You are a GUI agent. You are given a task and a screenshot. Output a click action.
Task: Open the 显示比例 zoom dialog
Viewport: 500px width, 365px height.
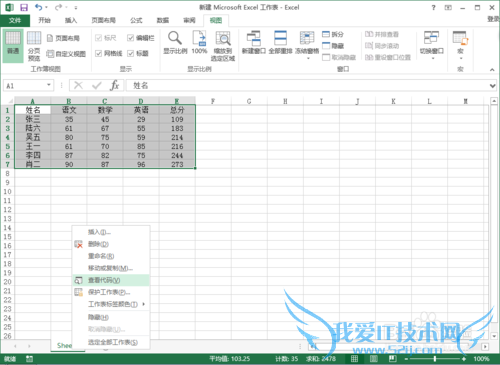pos(175,42)
